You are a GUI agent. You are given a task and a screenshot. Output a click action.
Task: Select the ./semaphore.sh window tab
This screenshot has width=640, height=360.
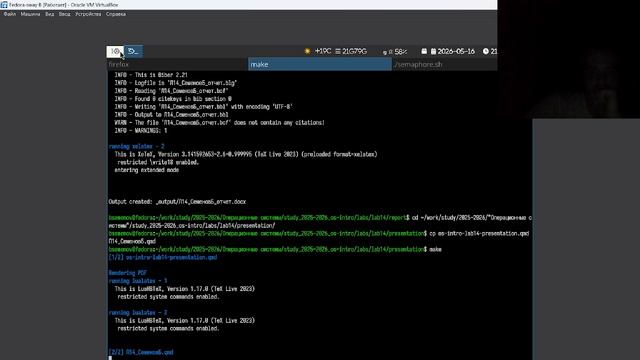pyautogui.click(x=445, y=64)
